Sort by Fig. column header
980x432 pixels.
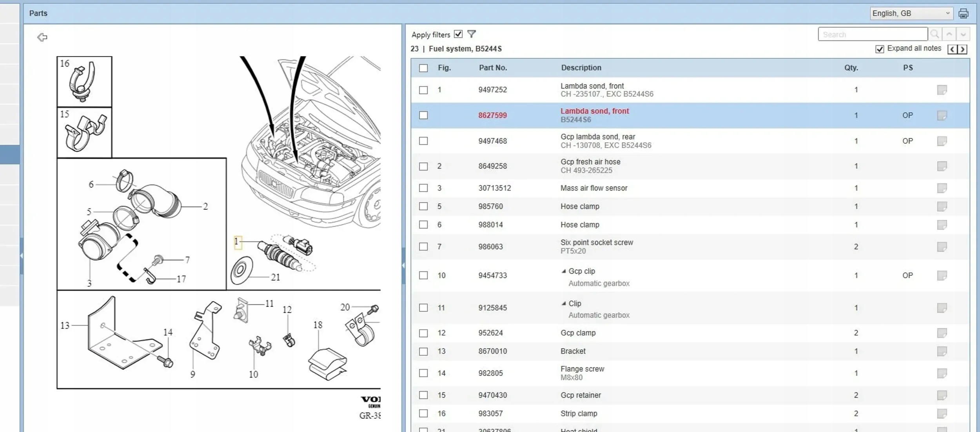(x=444, y=67)
